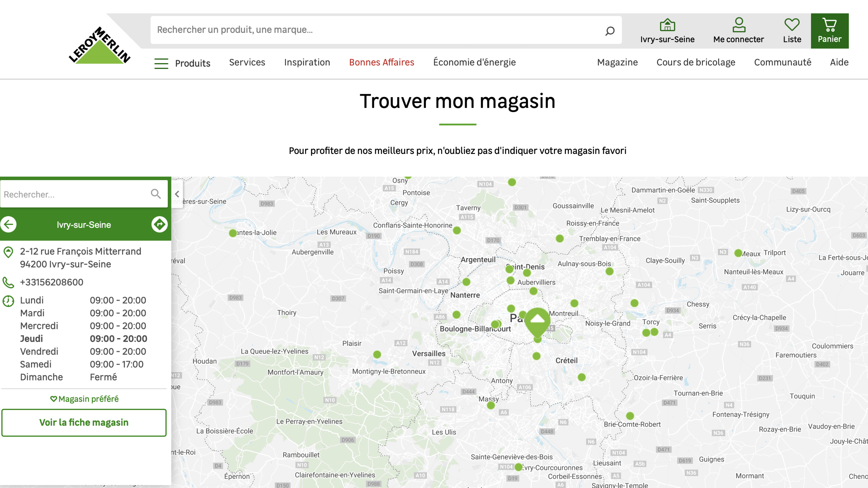Select the store marker near Roissy-en-France
The image size is (868, 488).
560,238
